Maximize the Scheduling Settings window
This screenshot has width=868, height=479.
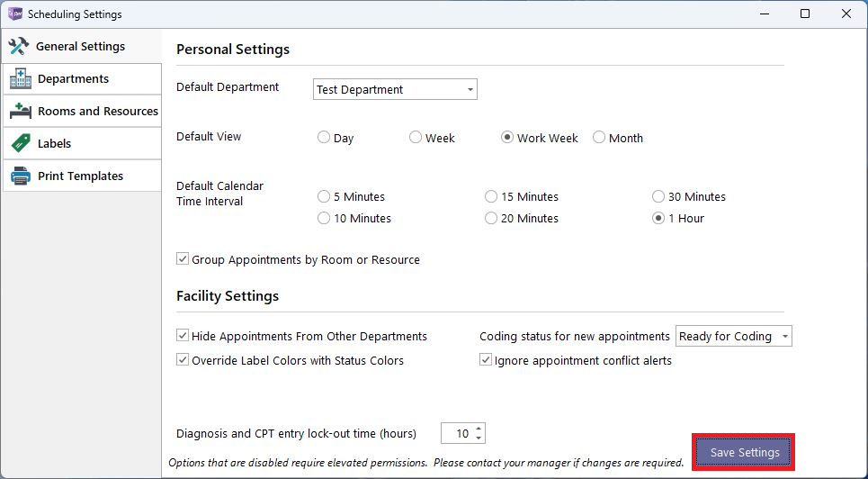tap(805, 14)
